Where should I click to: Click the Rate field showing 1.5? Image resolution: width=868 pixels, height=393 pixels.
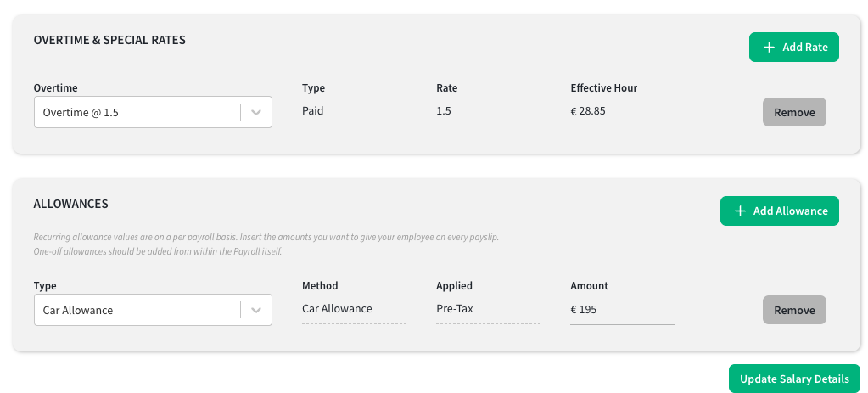pyautogui.click(x=488, y=111)
